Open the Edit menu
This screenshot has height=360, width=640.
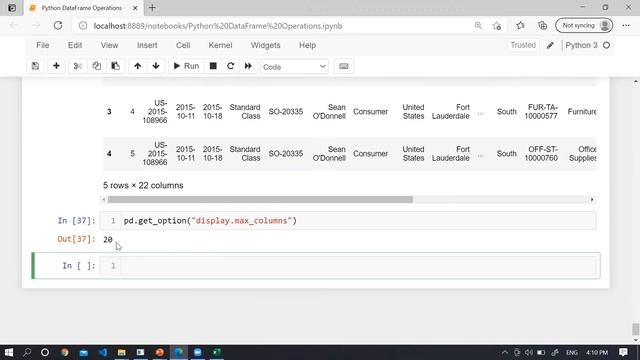[75, 45]
